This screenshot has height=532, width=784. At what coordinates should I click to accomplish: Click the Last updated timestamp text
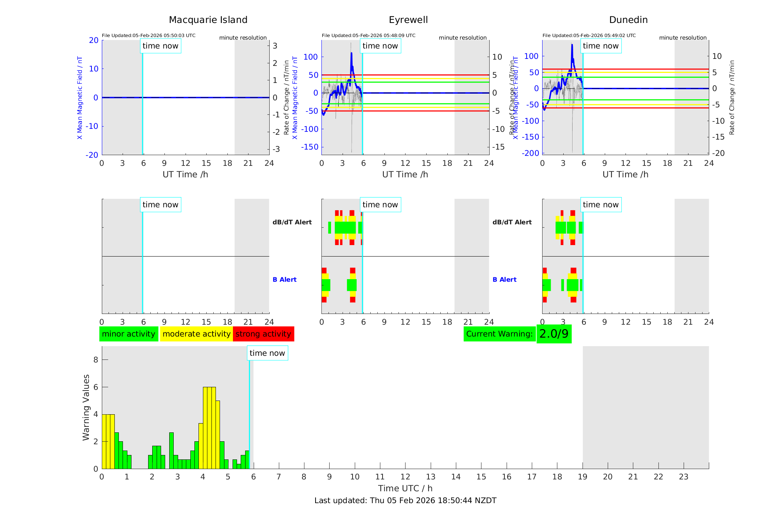pos(405,501)
